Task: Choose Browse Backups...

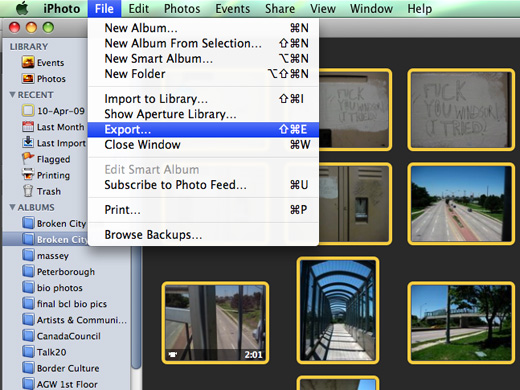Action: (x=203, y=235)
